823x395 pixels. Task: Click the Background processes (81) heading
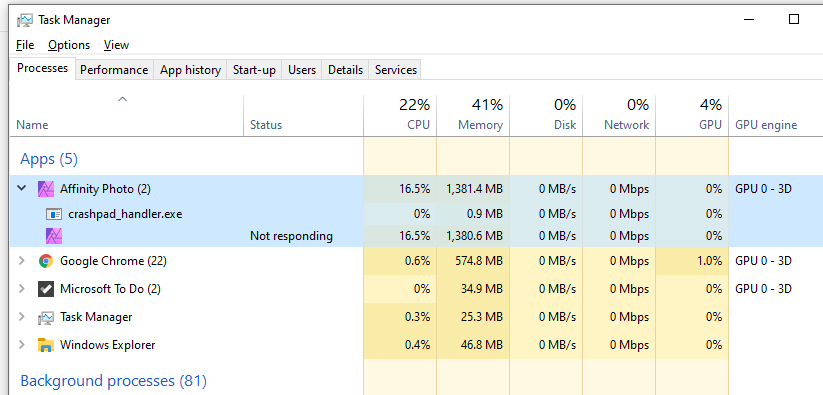tap(113, 381)
